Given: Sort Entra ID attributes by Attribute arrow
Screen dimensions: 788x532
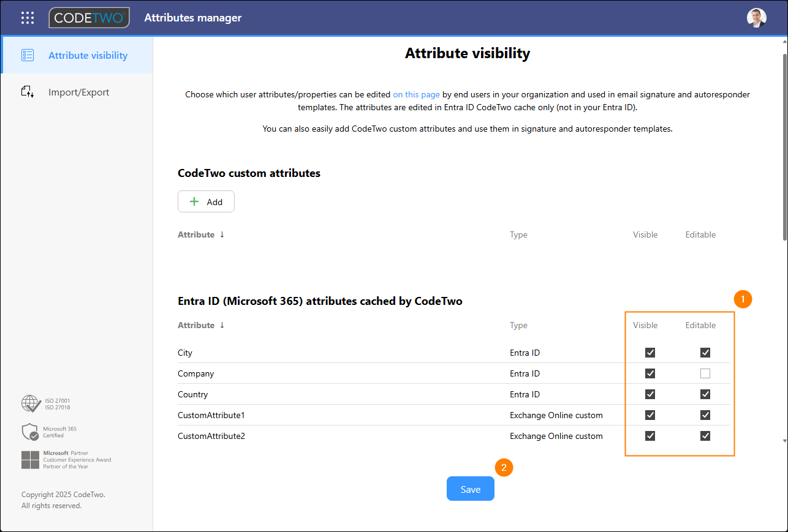Looking at the screenshot, I should pos(222,325).
